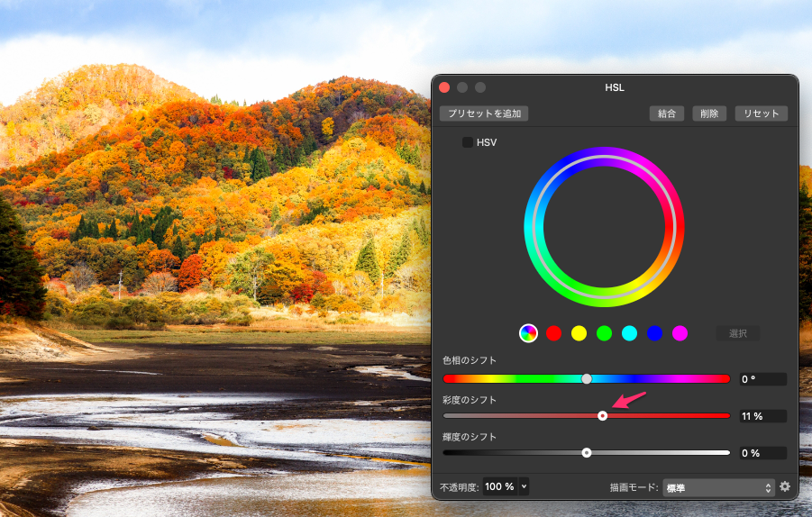The width and height of the screenshot is (812, 517).
Task: Select the yellow color channel swatch
Action: [579, 333]
